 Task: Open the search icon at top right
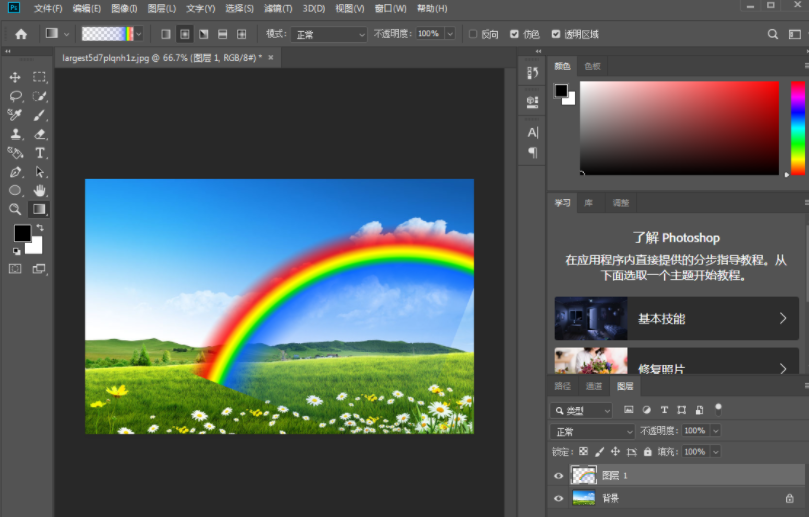tap(772, 34)
